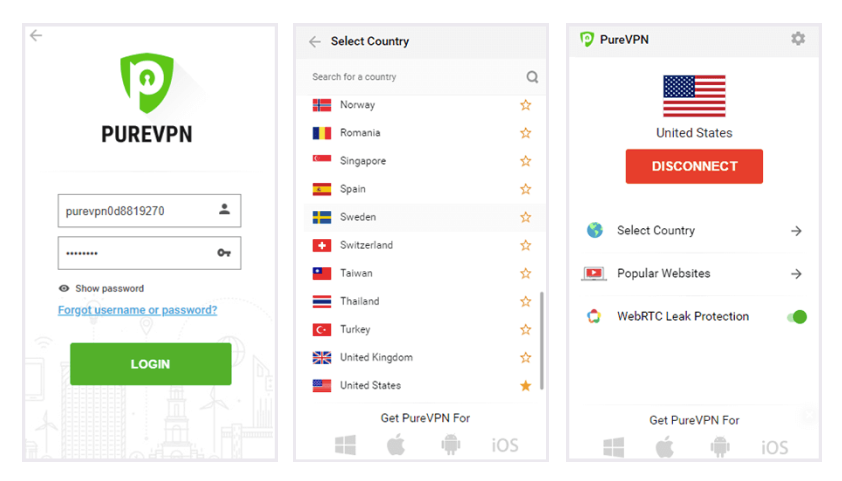Click back arrow on login screen
This screenshot has height=481, width=842.
(x=36, y=35)
